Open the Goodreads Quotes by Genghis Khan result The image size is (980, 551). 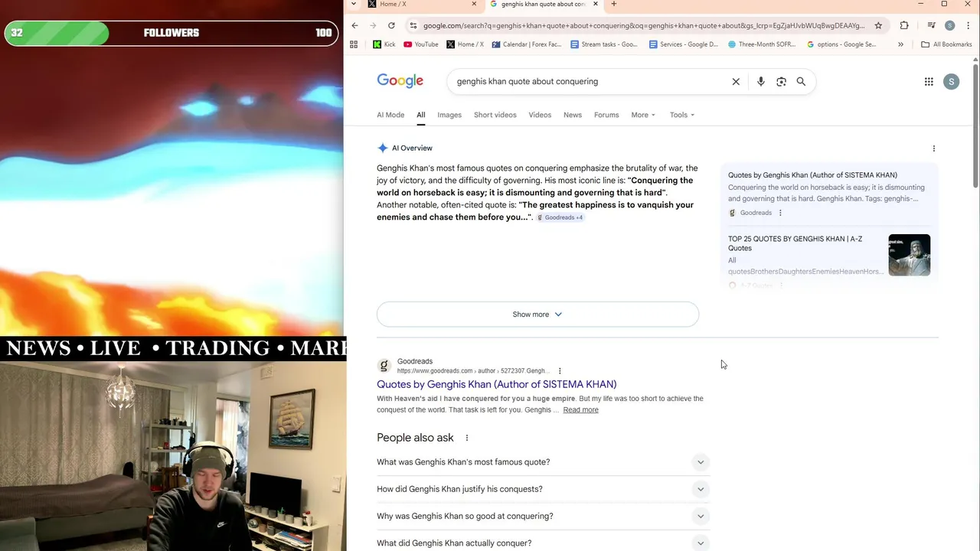tap(496, 384)
